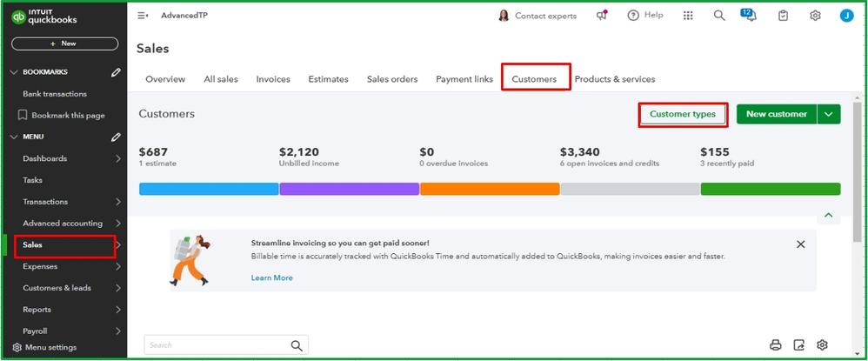Open the settings gear in top bar
868x361 pixels.
[815, 16]
